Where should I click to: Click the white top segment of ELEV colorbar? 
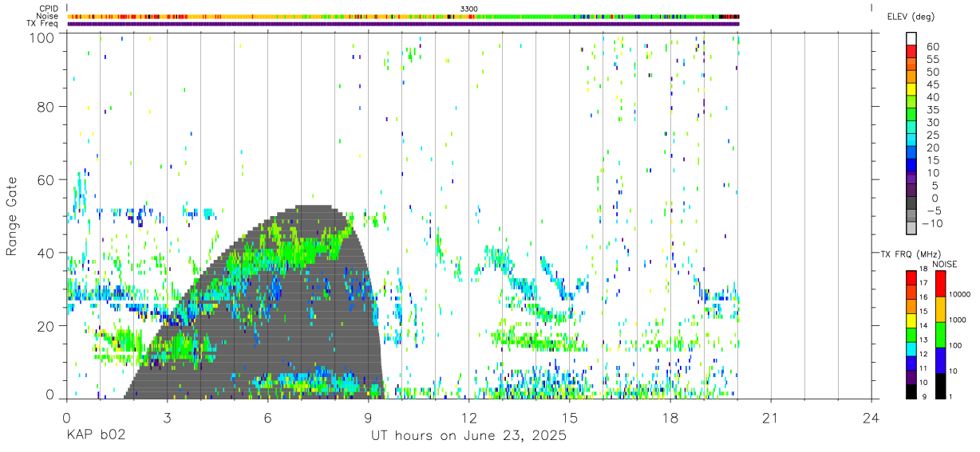pos(911,38)
